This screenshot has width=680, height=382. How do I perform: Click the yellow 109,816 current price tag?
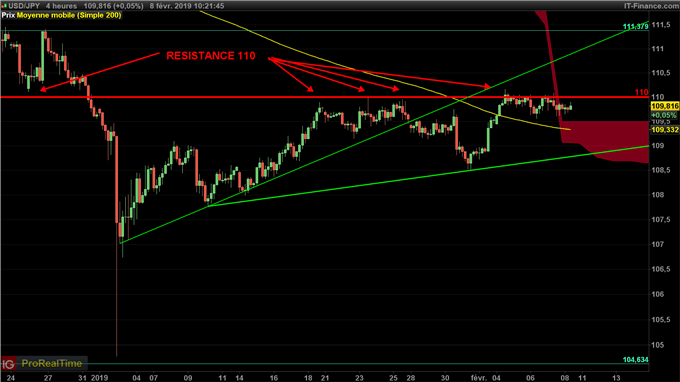click(665, 106)
